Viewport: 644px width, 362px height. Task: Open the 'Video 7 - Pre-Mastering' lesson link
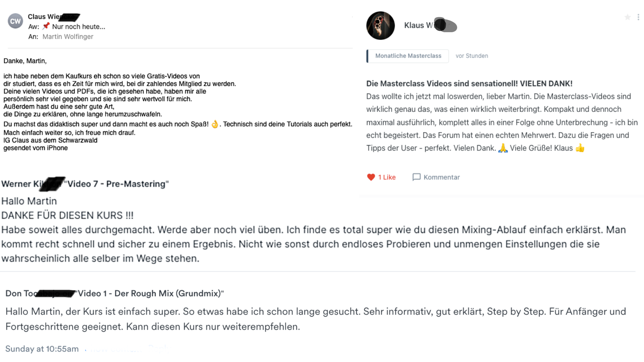point(116,184)
